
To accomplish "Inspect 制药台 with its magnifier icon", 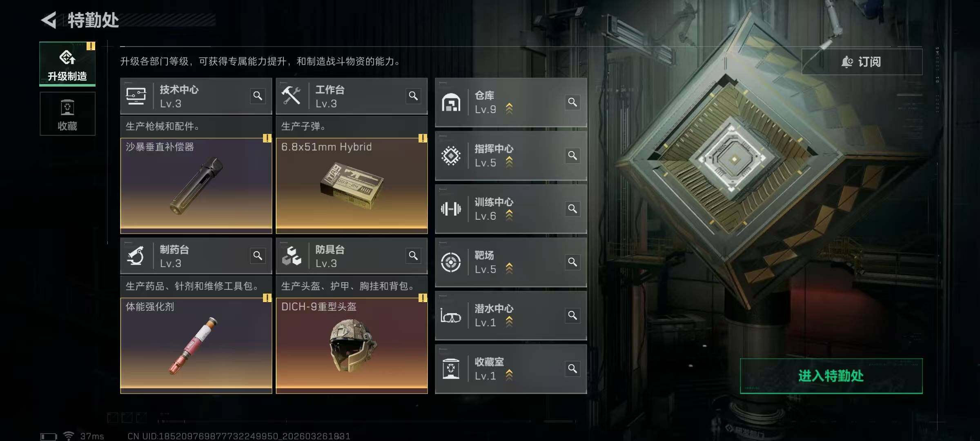I will (x=258, y=256).
